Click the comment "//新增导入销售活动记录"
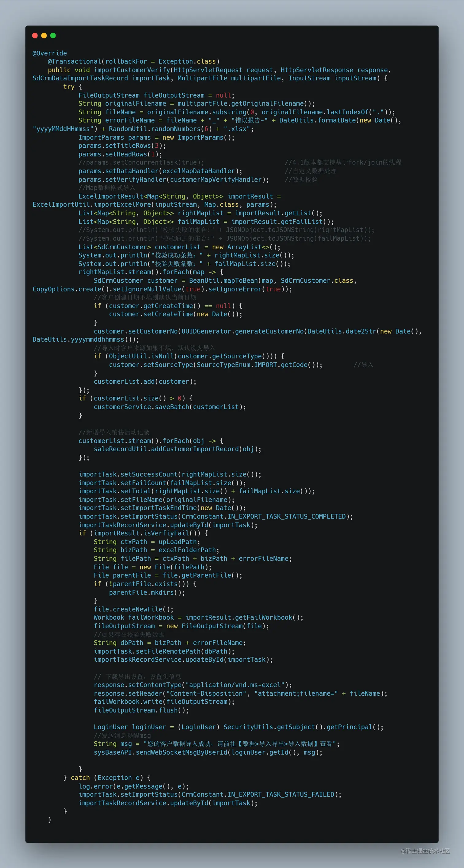The height and width of the screenshot is (868, 464). (x=114, y=432)
